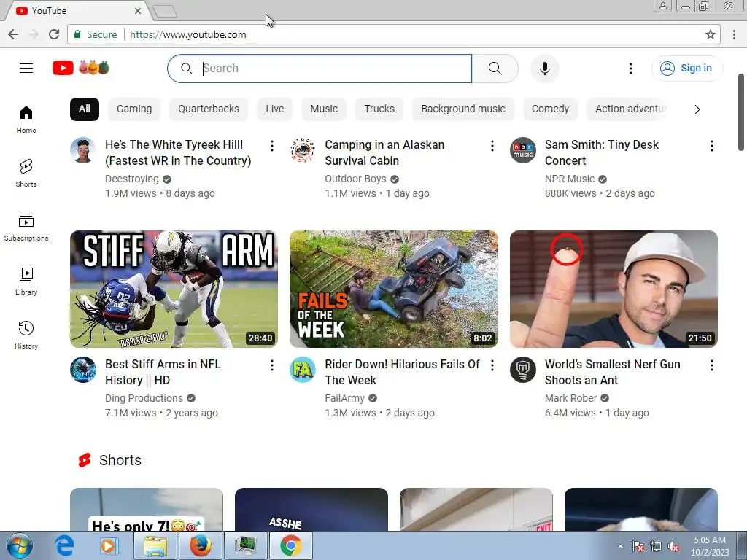This screenshot has height=560, width=747.
Task: Open options for Alaskan Survival Cabin video
Action: click(492, 146)
